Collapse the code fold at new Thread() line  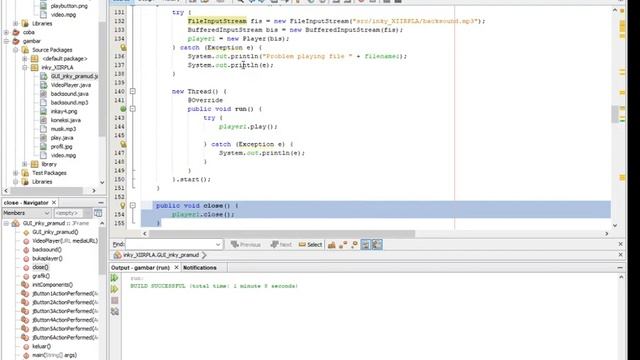(x=133, y=91)
